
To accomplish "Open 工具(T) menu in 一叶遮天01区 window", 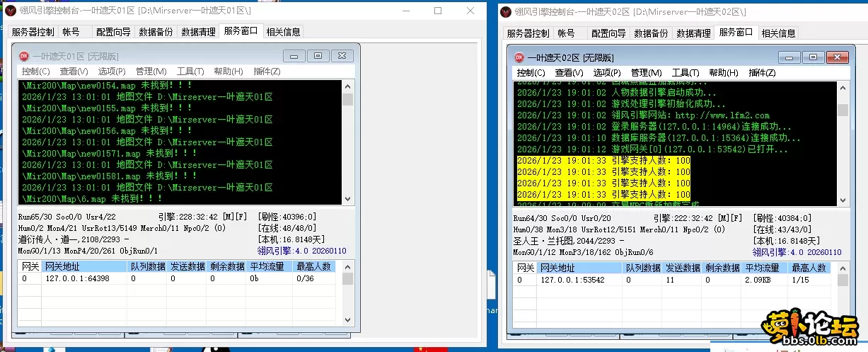I will pyautogui.click(x=190, y=72).
